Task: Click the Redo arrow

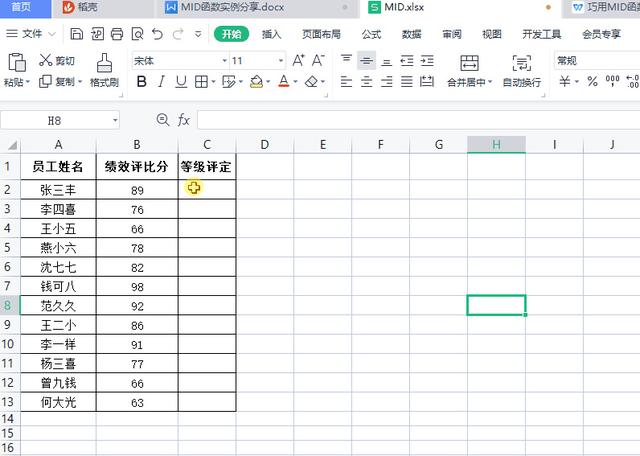Action: (x=178, y=34)
